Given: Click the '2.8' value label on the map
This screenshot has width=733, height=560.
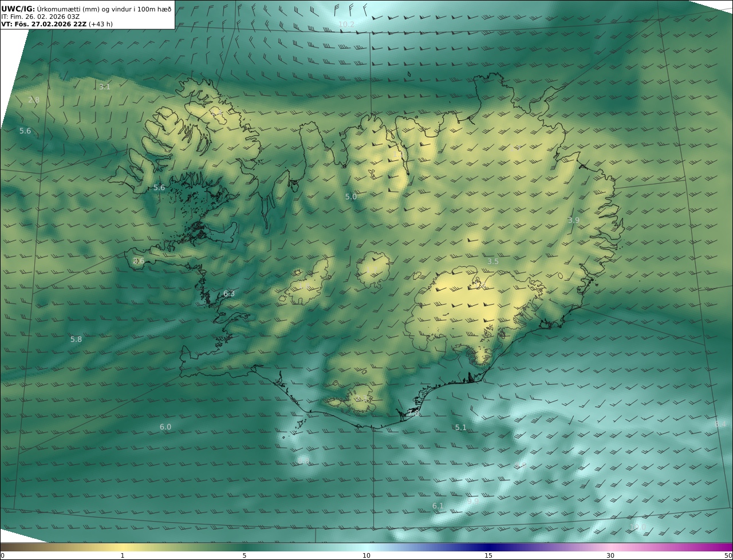Looking at the screenshot, I should [x=34, y=100].
